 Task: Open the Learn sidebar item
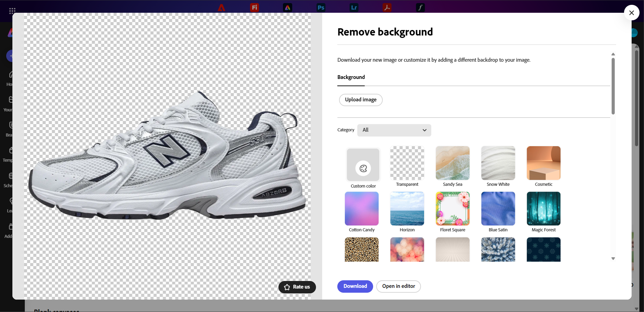(10, 205)
